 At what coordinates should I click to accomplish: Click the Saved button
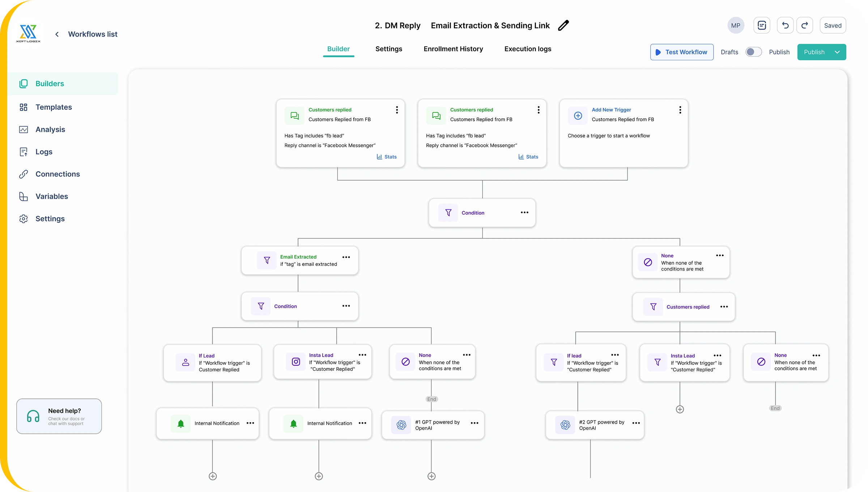[x=833, y=25]
